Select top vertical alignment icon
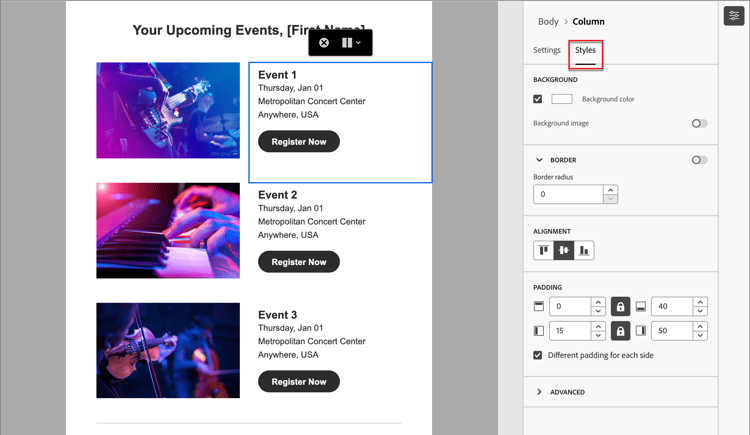The height and width of the screenshot is (435, 750). 544,250
